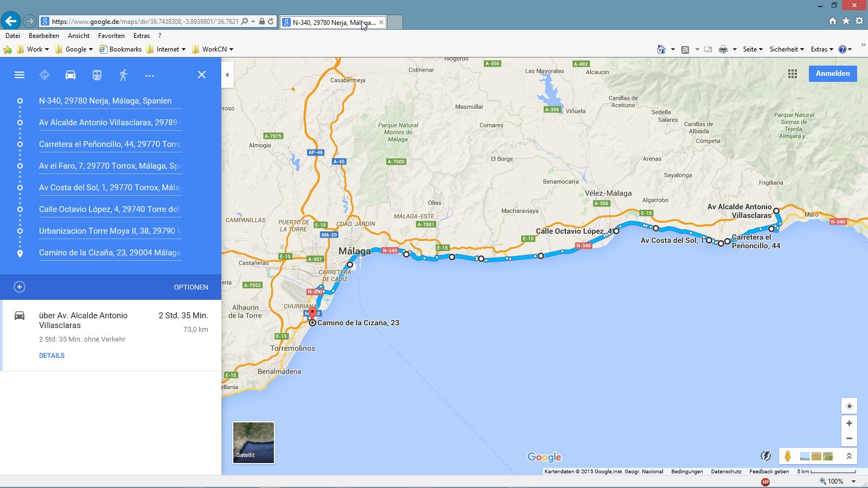Click Adblock Plus status icon
868x488 pixels.
[765, 481]
